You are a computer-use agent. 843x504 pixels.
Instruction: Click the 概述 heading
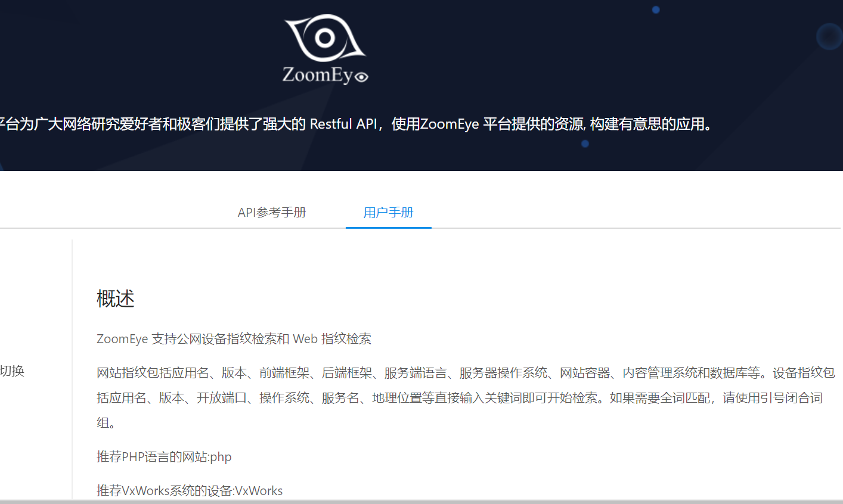pos(116,298)
